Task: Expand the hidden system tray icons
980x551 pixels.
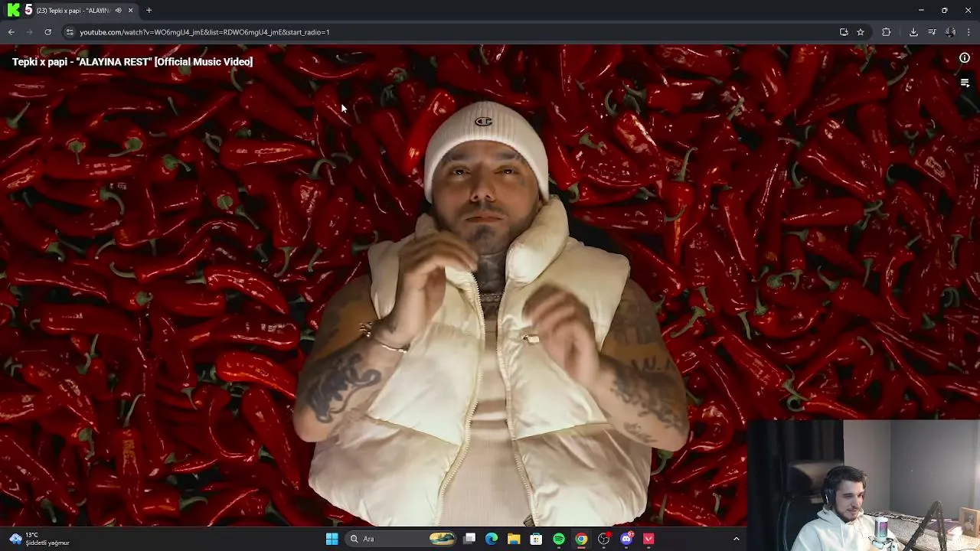Action: pyautogui.click(x=737, y=539)
